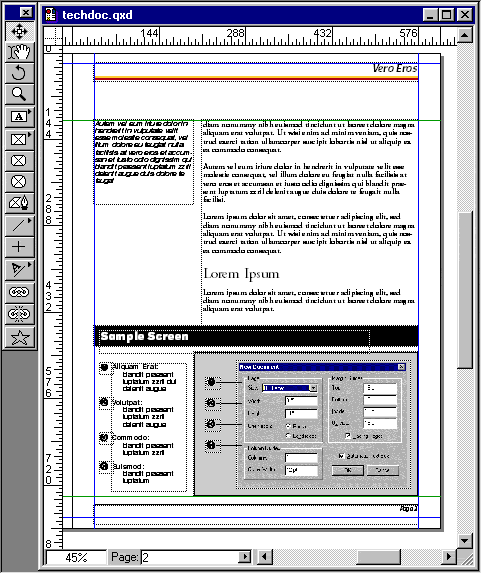Image resolution: width=482 pixels, height=574 pixels.
Task: Select the Line Text-Path tool
Action: point(19,270)
